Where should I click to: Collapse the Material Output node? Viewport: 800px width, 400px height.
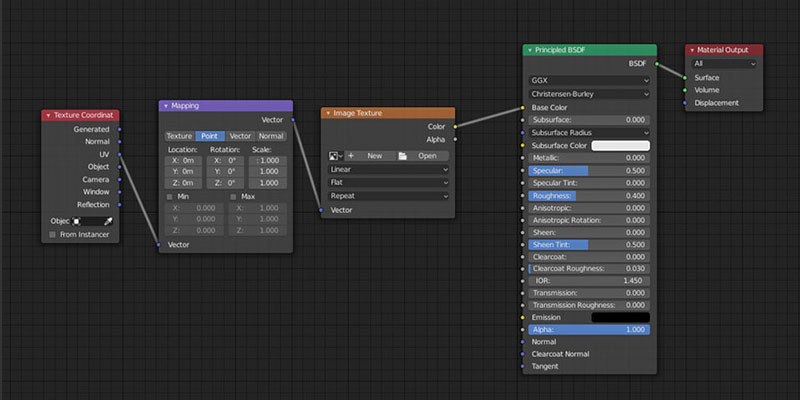(692, 50)
